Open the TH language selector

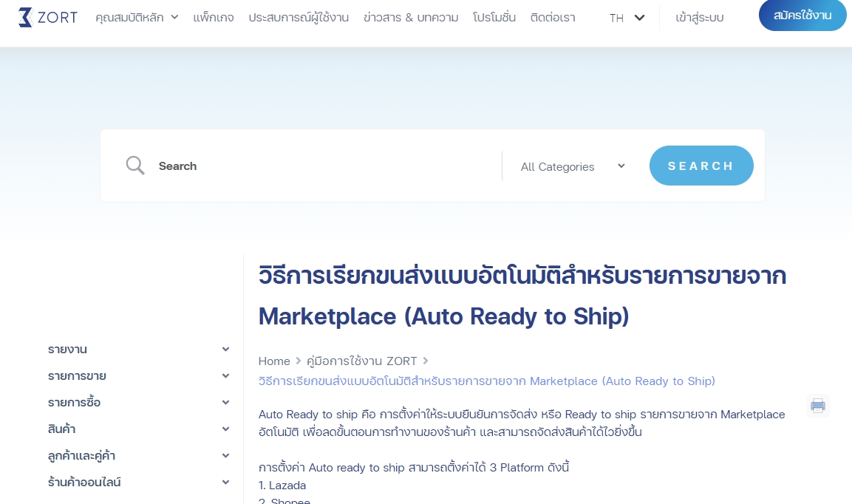point(627,18)
